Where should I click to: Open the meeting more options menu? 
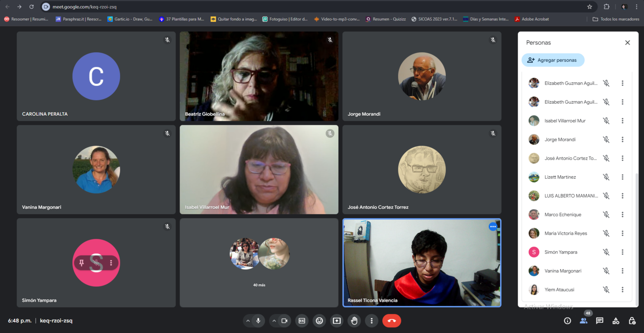point(372,321)
